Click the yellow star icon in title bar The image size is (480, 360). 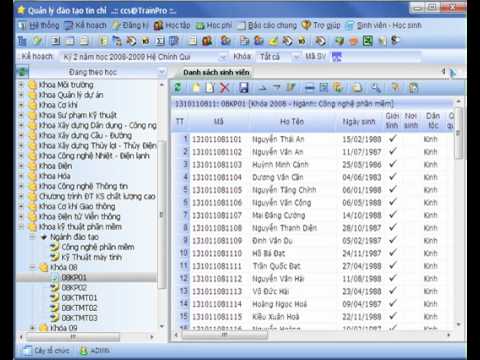point(21,10)
